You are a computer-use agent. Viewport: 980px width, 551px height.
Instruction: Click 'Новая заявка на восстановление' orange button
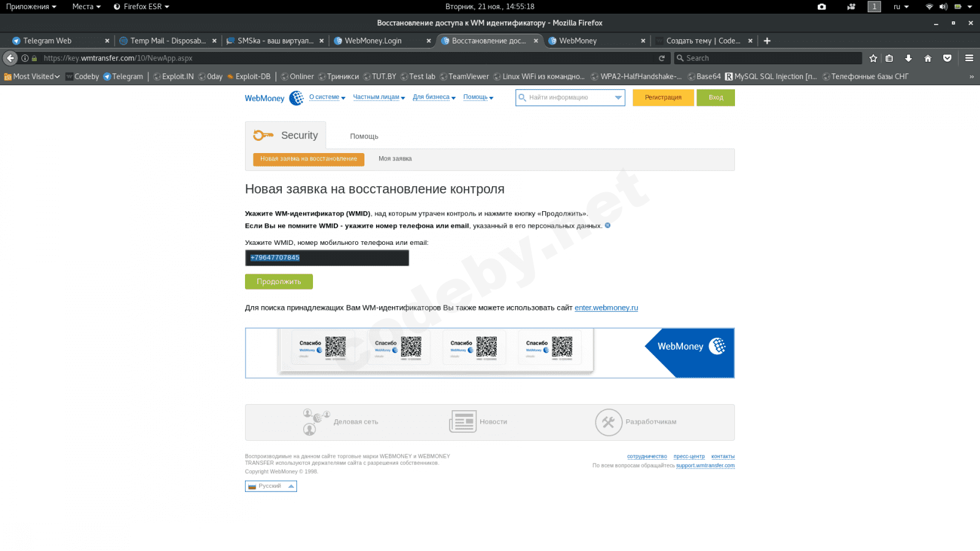309,159
